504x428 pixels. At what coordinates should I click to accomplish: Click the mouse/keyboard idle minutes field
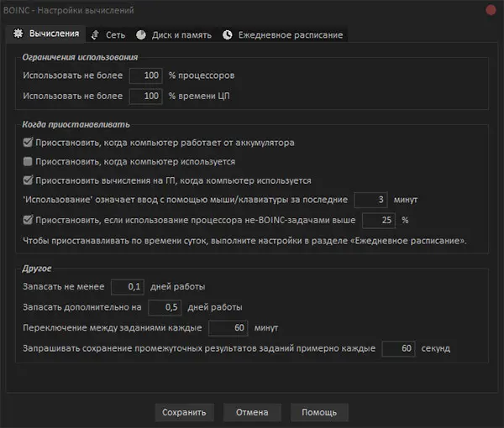click(x=370, y=201)
